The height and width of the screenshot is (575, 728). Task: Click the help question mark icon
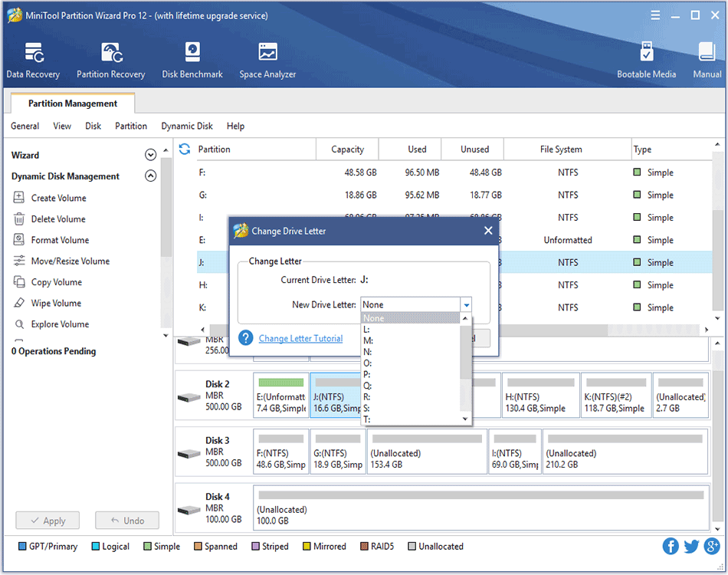click(246, 337)
